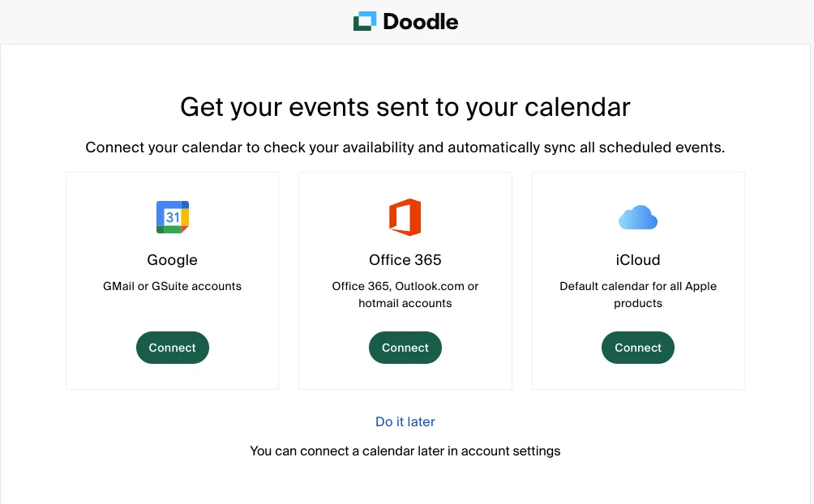Click the Doodle wordmark text

420,22
